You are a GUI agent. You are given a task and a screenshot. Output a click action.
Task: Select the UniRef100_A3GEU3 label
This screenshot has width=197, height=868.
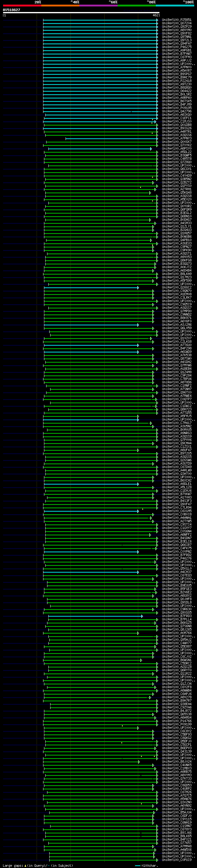click(x=176, y=243)
